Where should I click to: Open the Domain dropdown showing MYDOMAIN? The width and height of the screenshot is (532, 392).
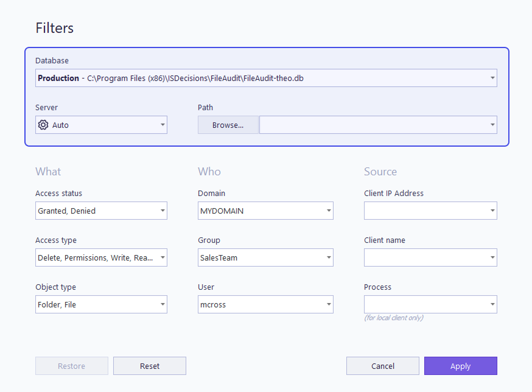(x=265, y=211)
